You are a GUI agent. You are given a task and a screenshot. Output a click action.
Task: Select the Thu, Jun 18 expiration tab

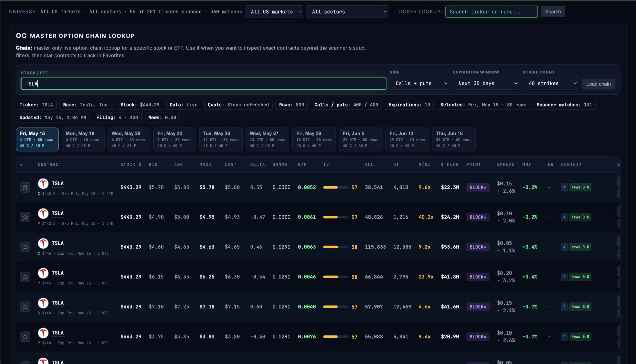454,140
